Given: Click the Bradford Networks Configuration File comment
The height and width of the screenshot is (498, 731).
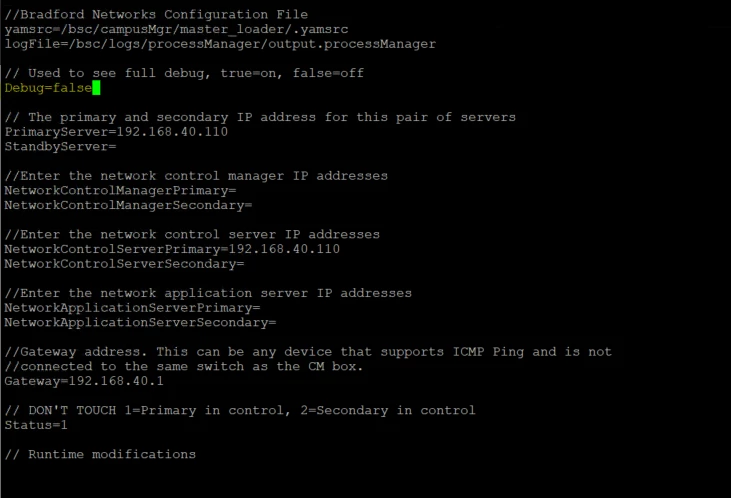Looking at the screenshot, I should click(x=156, y=14).
